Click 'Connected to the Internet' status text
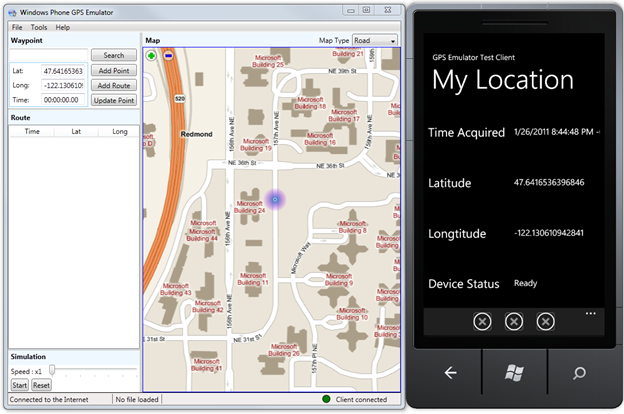This screenshot has height=414, width=624. (x=49, y=399)
